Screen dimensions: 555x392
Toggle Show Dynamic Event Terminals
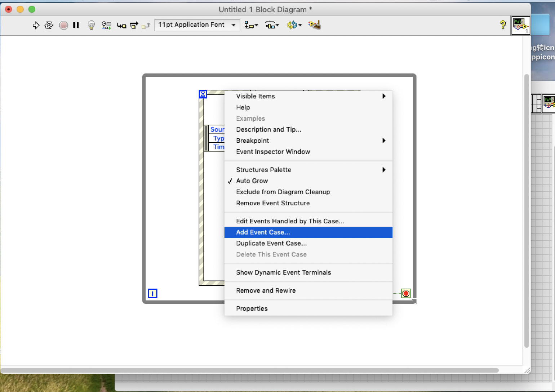[x=284, y=272]
